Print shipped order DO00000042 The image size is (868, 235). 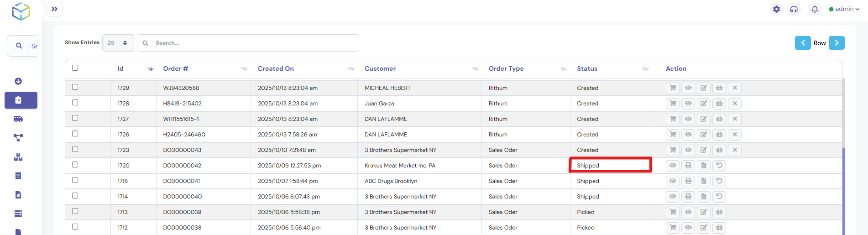click(688, 166)
